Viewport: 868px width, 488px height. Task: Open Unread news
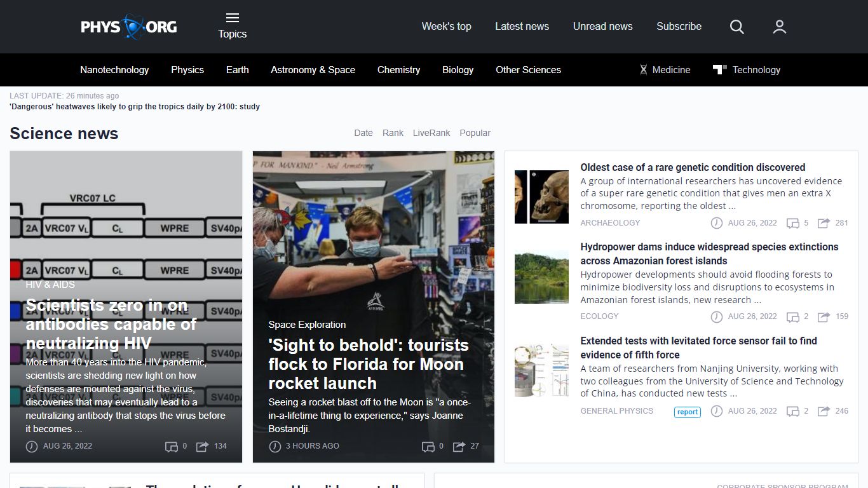coord(603,27)
